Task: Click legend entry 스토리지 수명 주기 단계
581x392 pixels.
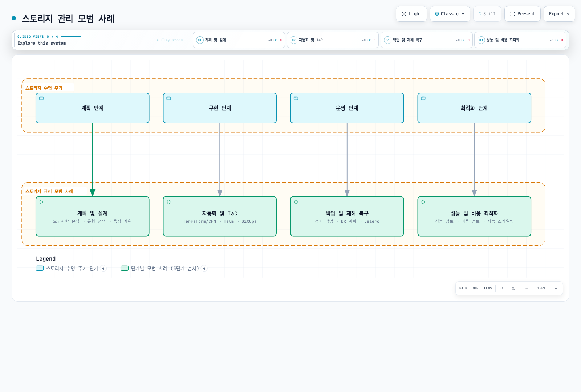Action: pyautogui.click(x=71, y=268)
